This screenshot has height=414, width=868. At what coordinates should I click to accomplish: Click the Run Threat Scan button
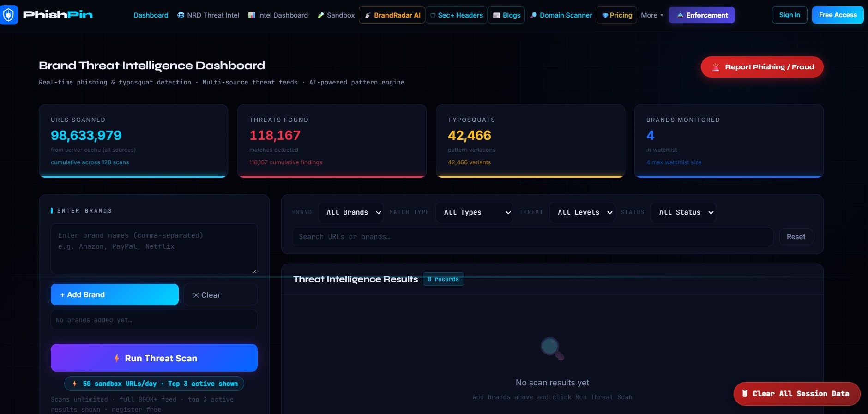point(154,358)
